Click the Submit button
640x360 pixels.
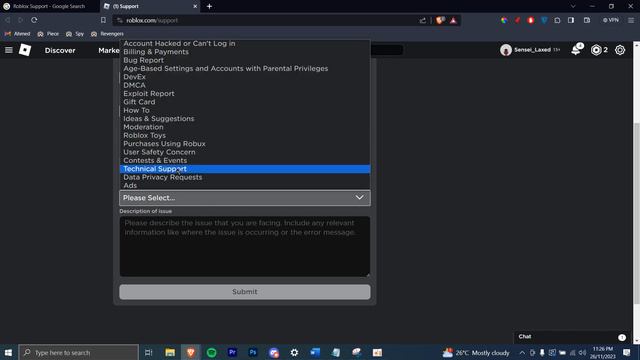pyautogui.click(x=245, y=292)
